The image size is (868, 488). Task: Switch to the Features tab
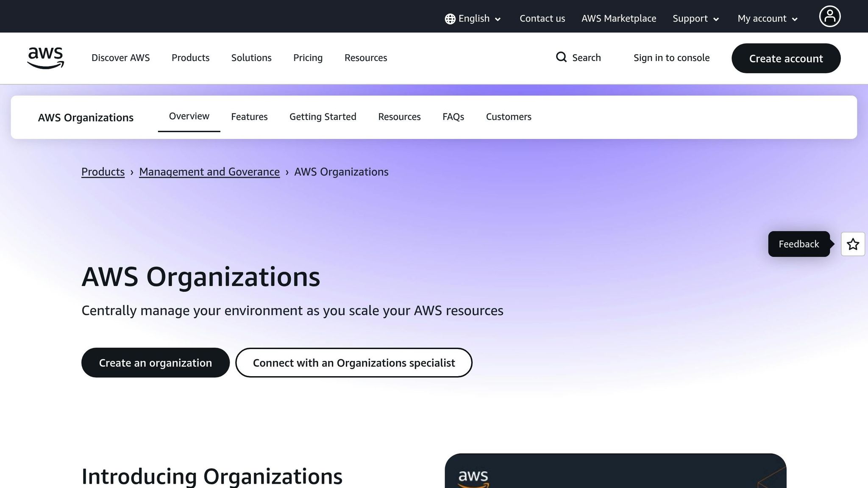point(249,117)
